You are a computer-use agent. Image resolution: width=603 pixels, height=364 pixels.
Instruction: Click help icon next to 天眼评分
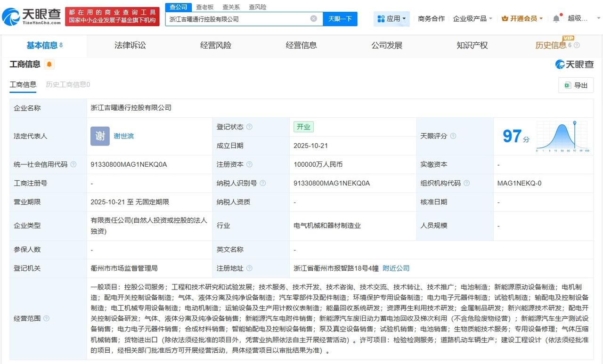pos(453,136)
